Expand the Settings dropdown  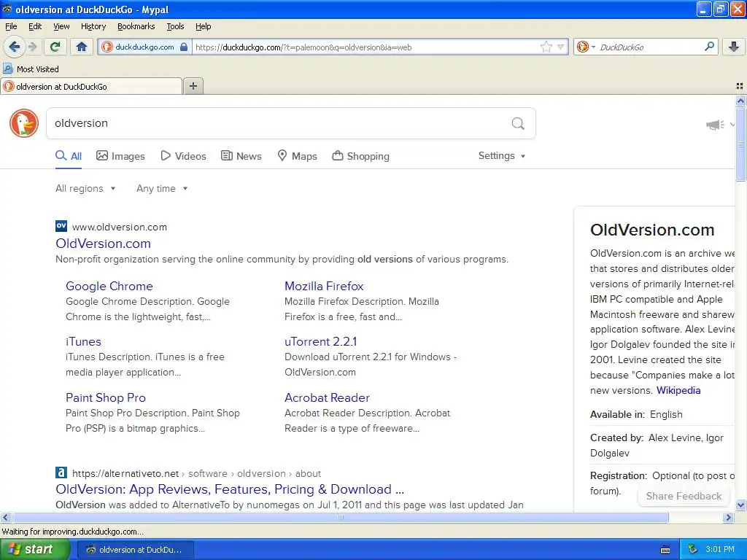502,156
